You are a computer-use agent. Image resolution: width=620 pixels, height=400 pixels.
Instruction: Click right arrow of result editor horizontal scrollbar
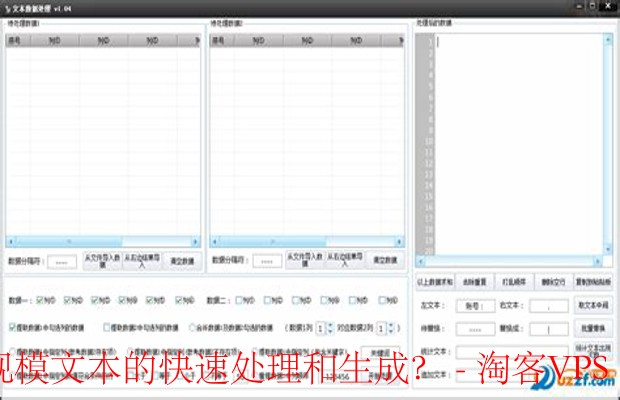click(597, 261)
